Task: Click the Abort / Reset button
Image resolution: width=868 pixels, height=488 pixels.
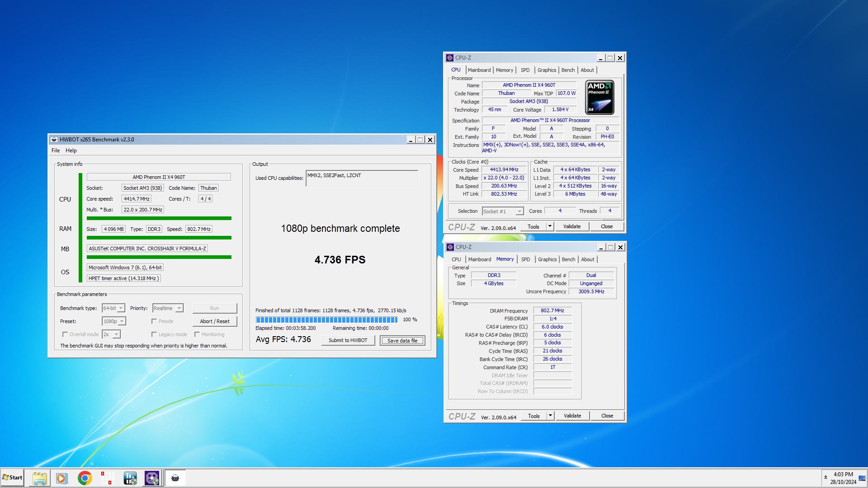Action: pyautogui.click(x=215, y=321)
